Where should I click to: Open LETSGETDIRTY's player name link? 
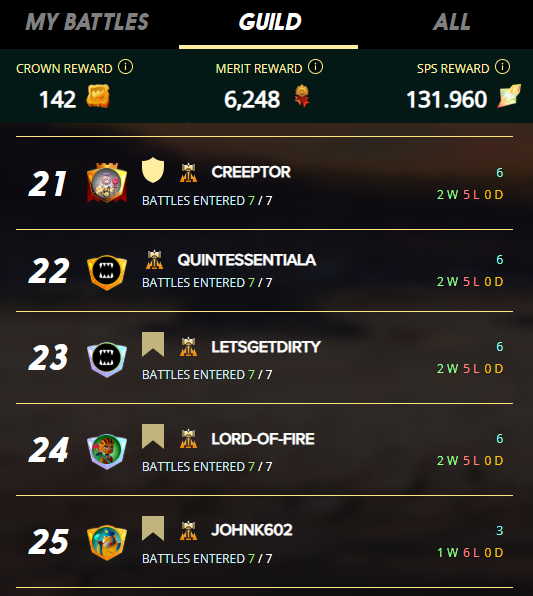(266, 347)
